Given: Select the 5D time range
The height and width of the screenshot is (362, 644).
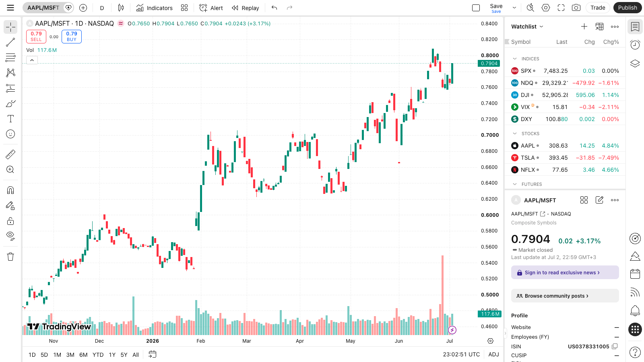Looking at the screenshot, I should click(x=44, y=355).
